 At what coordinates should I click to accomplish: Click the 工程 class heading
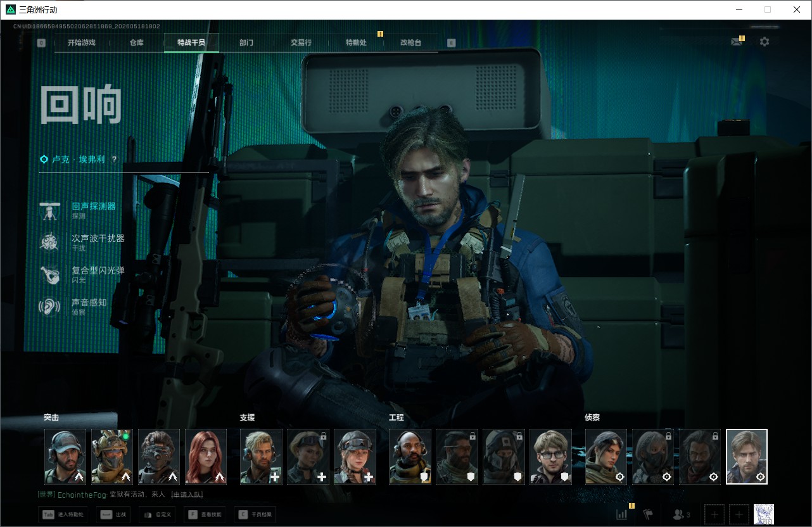pos(396,417)
